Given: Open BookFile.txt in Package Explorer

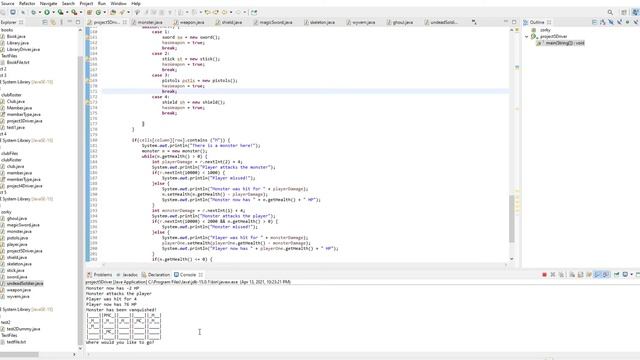Looking at the screenshot, I should pyautogui.click(x=18, y=62).
